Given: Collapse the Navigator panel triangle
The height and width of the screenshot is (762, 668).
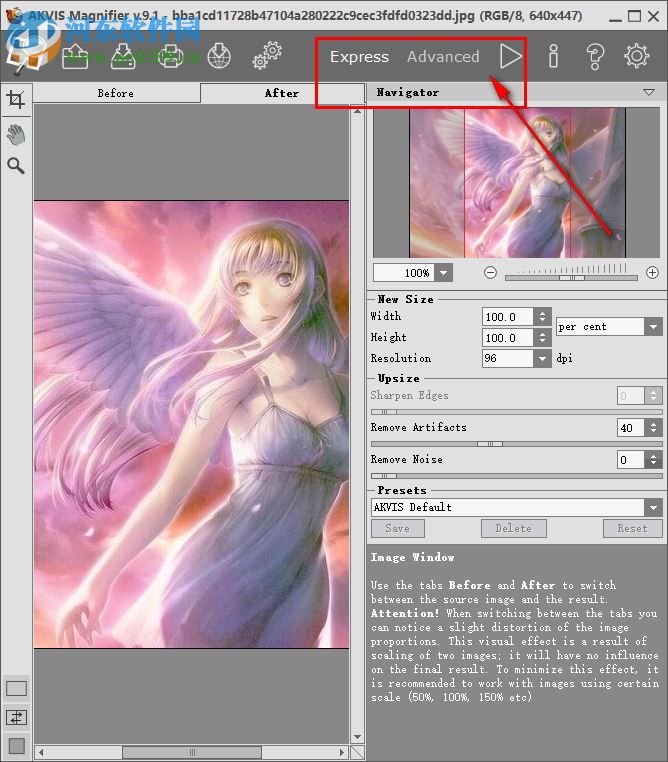Looking at the screenshot, I should click(x=649, y=92).
